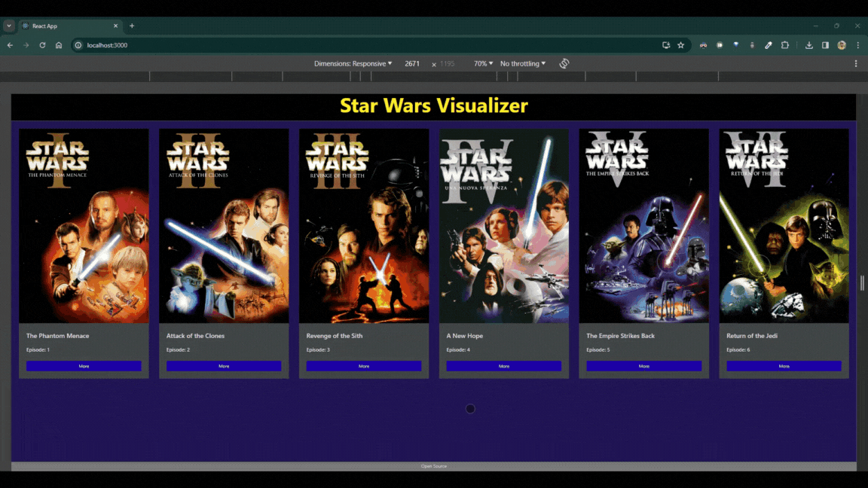
Task: Click The Phantom Menace title text
Action: [57, 336]
